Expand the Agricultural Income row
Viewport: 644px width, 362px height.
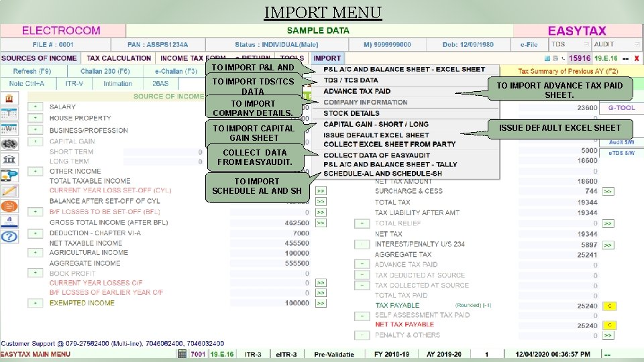pos(36,253)
